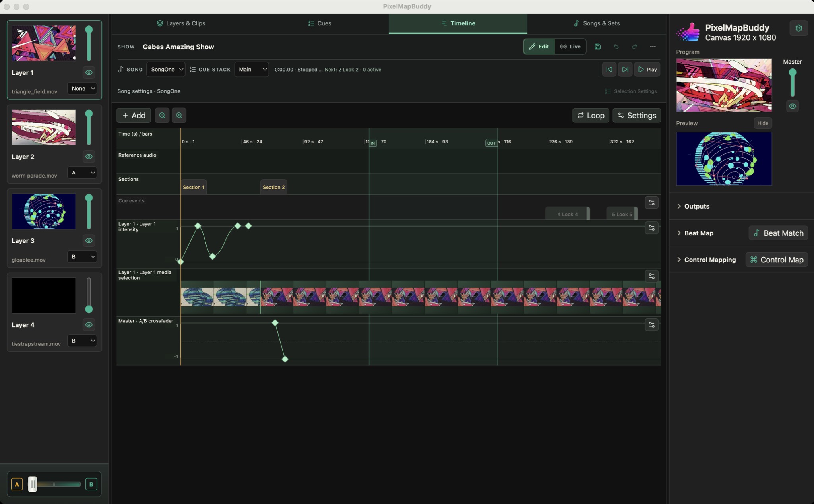Open app settings gear in top right
Screen dimensions: 814x504
point(798,28)
